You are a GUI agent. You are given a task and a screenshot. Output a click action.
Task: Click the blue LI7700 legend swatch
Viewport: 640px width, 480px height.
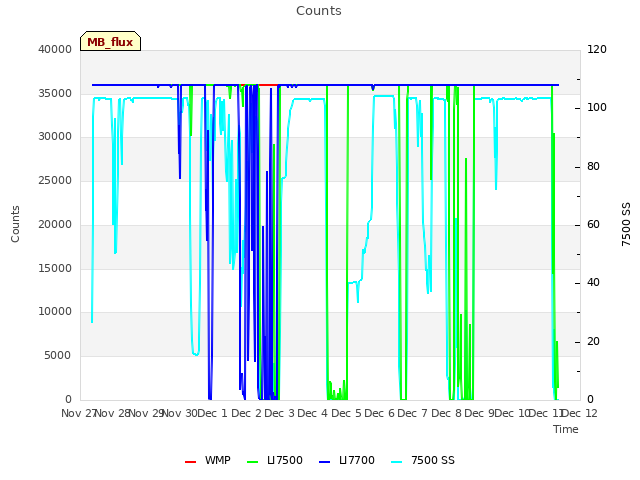click(x=324, y=462)
